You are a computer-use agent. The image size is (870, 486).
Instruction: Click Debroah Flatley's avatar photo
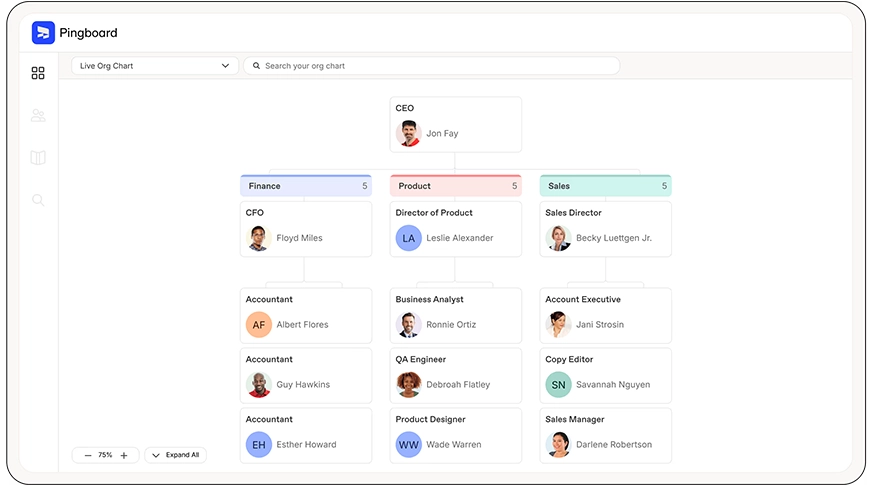[x=408, y=384]
